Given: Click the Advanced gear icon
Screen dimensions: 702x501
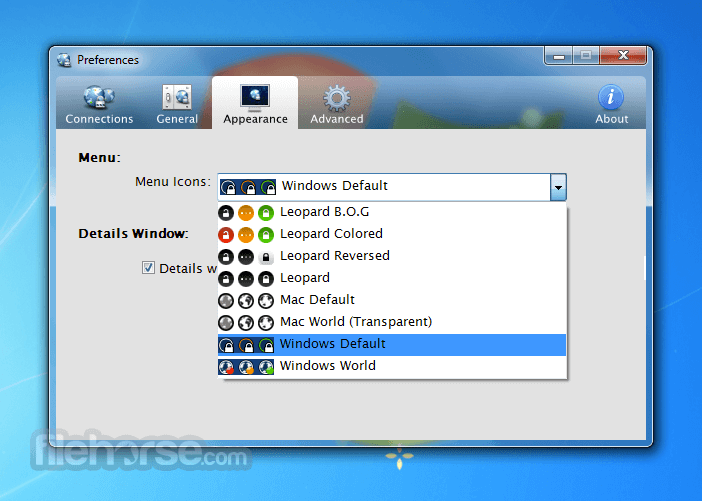Looking at the screenshot, I should (x=337, y=98).
